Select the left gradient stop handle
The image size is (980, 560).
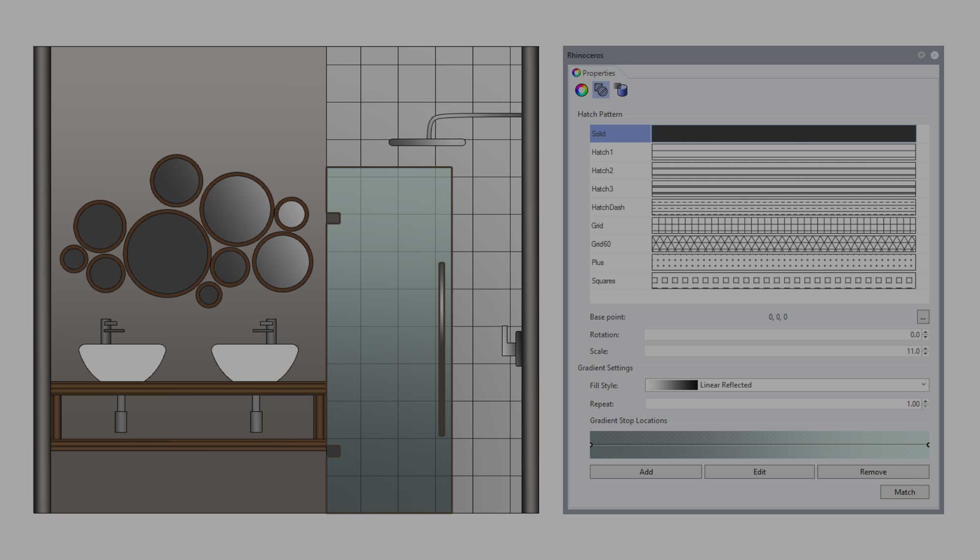coord(591,445)
